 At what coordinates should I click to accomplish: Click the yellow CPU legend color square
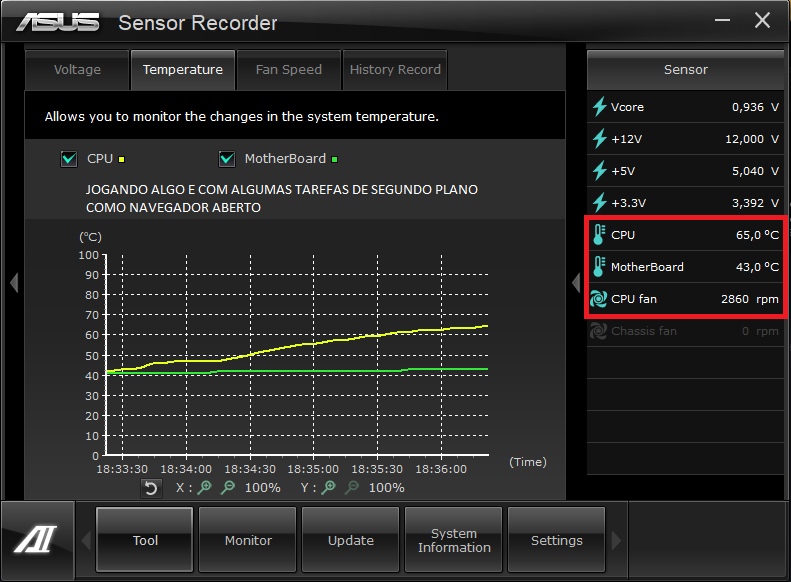coord(121,159)
